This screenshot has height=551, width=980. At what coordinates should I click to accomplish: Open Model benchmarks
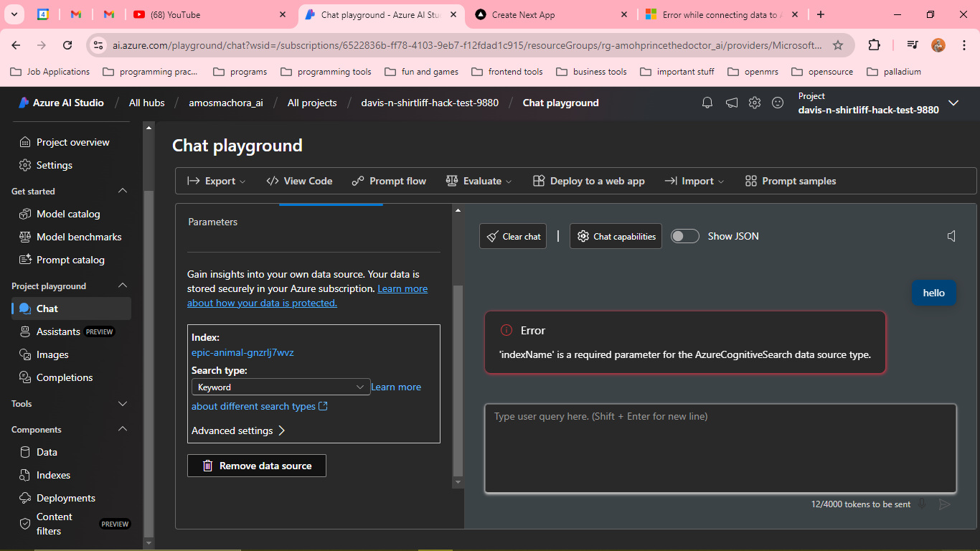click(x=71, y=237)
